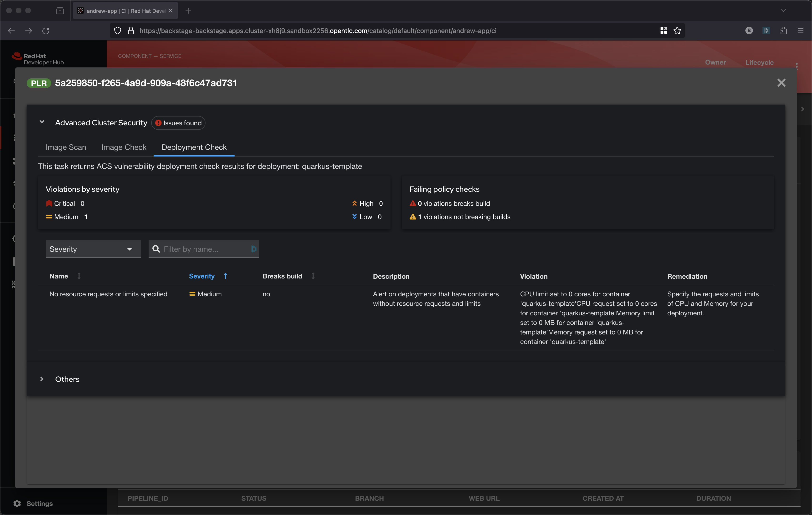Sort table by Breaks build column
The image size is (812, 515).
tap(282, 276)
